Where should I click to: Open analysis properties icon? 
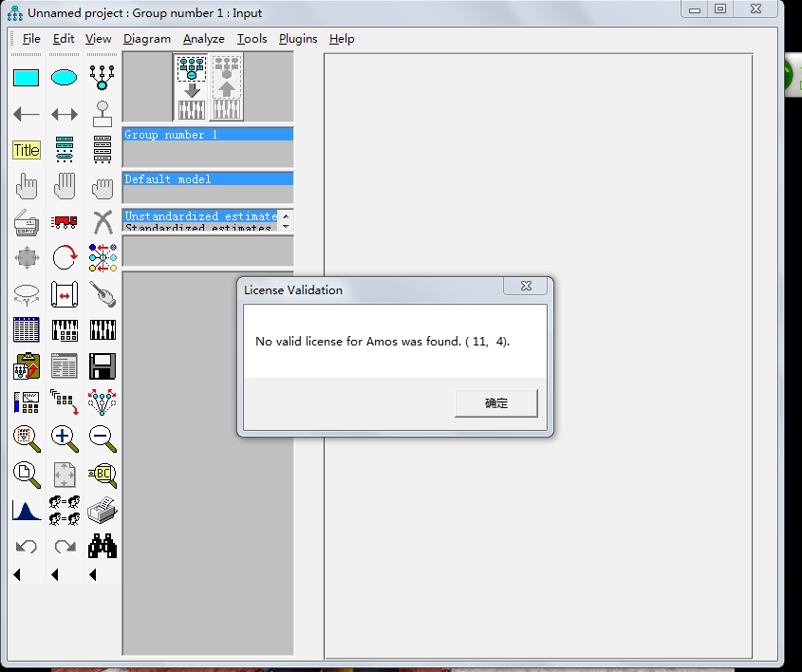(64, 330)
